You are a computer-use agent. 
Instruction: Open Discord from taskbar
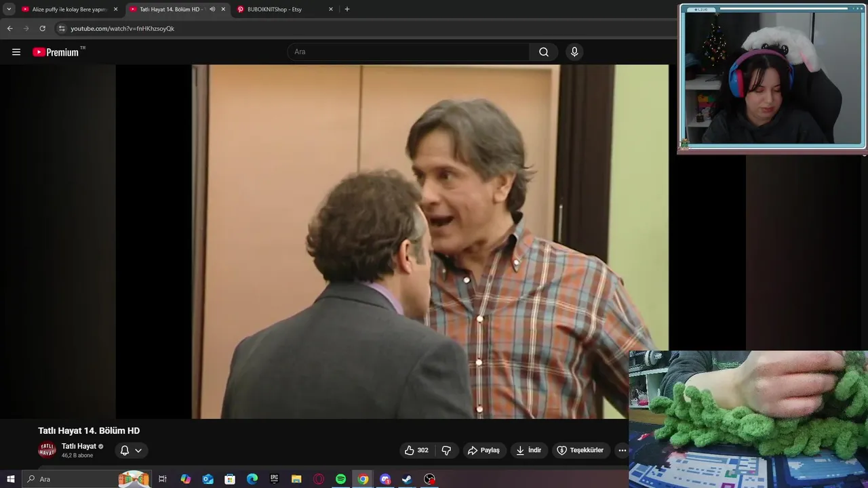(385, 479)
